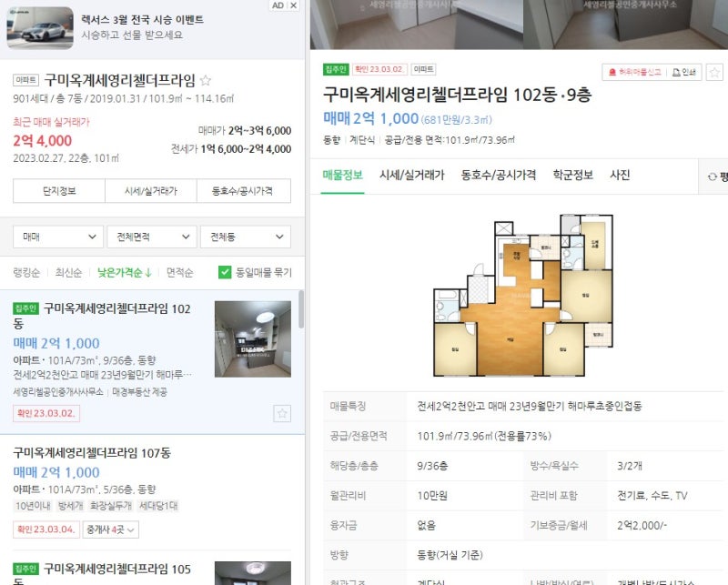728x585 pixels.
Task: Bookmark the 102동 listing star in list
Action: (282, 413)
